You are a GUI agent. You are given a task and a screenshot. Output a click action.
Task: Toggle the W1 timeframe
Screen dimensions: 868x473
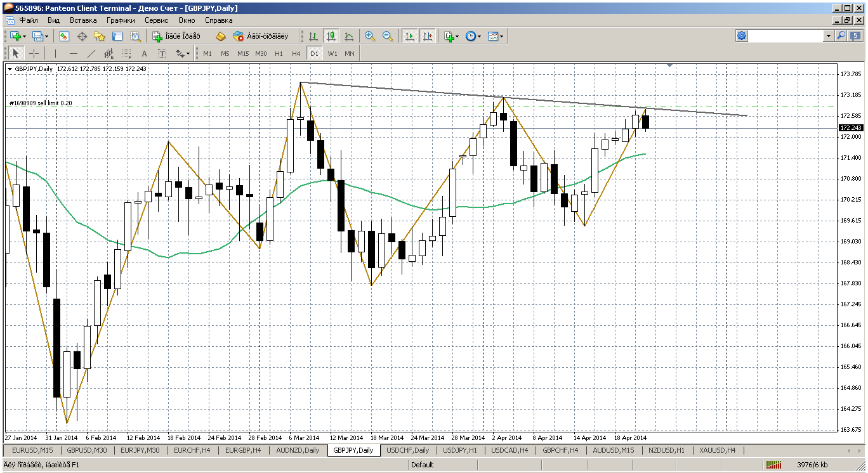click(x=332, y=53)
